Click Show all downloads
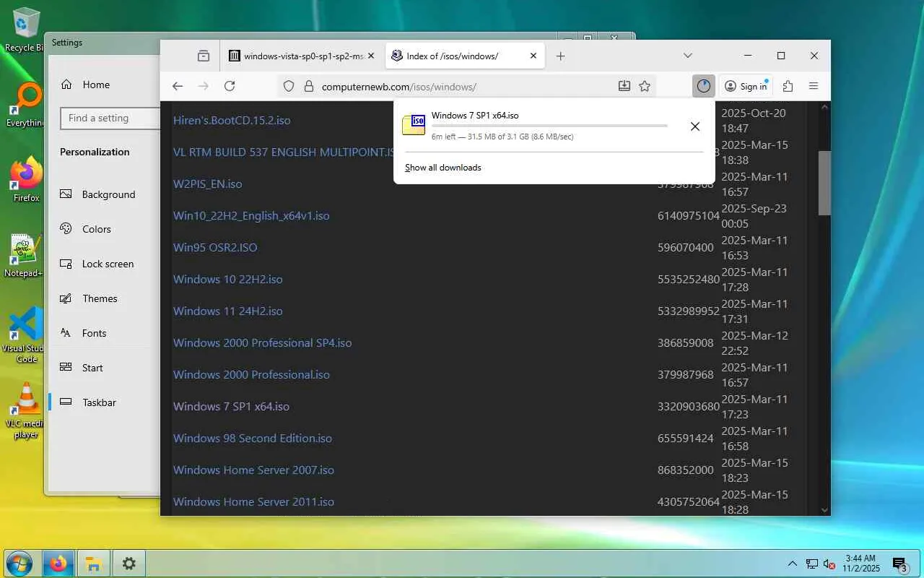924x578 pixels. point(443,168)
